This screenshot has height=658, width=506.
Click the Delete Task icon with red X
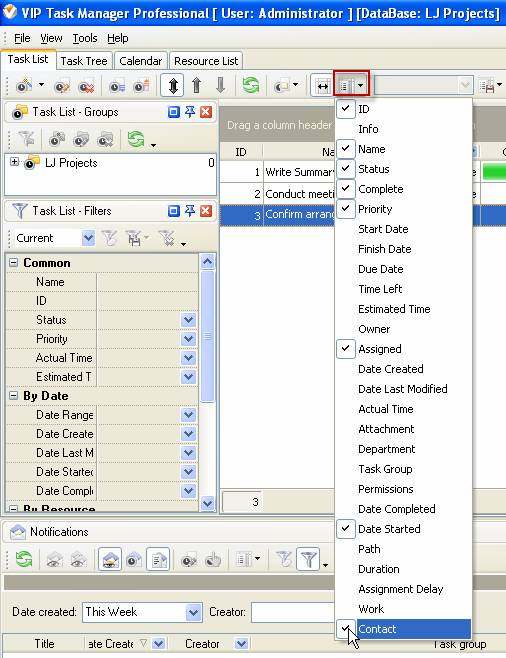click(x=86, y=86)
